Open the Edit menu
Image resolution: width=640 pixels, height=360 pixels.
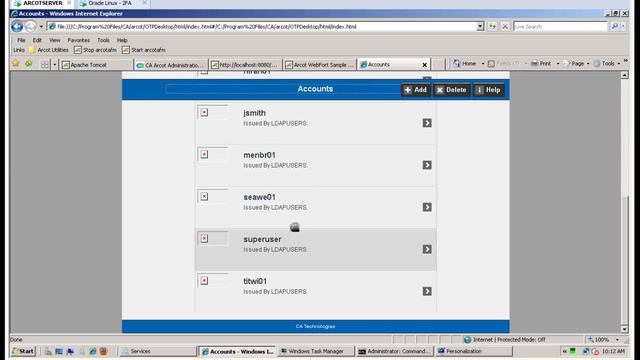(x=37, y=40)
